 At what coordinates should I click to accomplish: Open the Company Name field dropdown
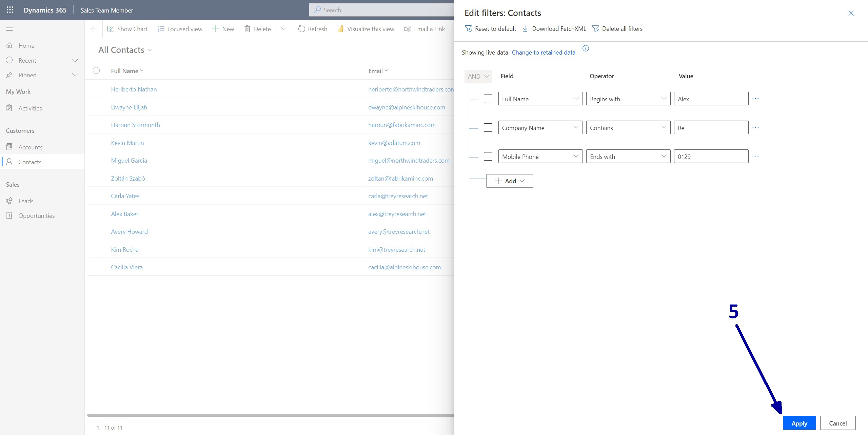(540, 127)
